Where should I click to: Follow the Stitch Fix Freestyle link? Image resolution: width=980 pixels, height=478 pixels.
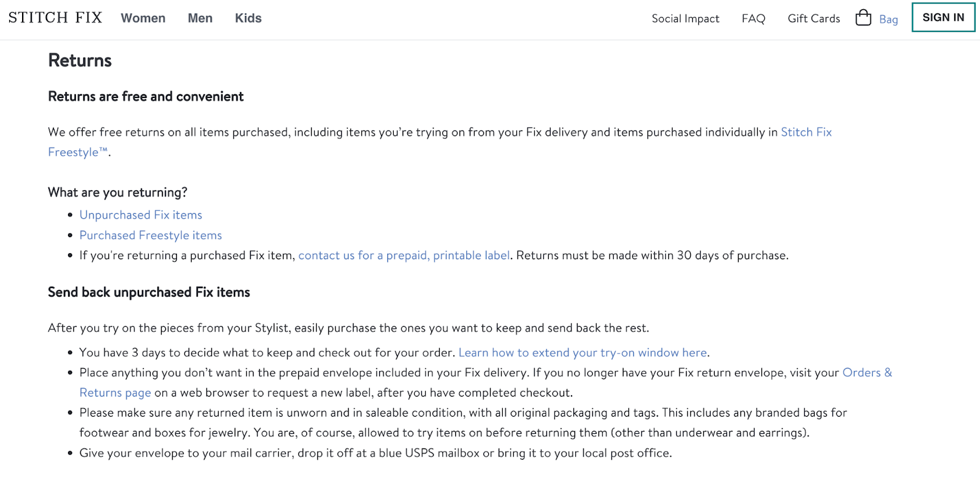806,132
